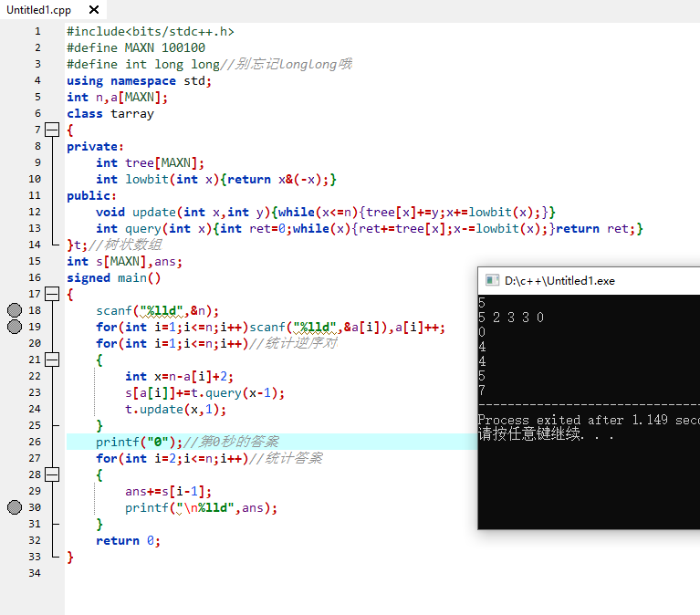Image resolution: width=700 pixels, height=615 pixels.
Task: Click the console window icon of Untitled1.exe
Action: (492, 280)
